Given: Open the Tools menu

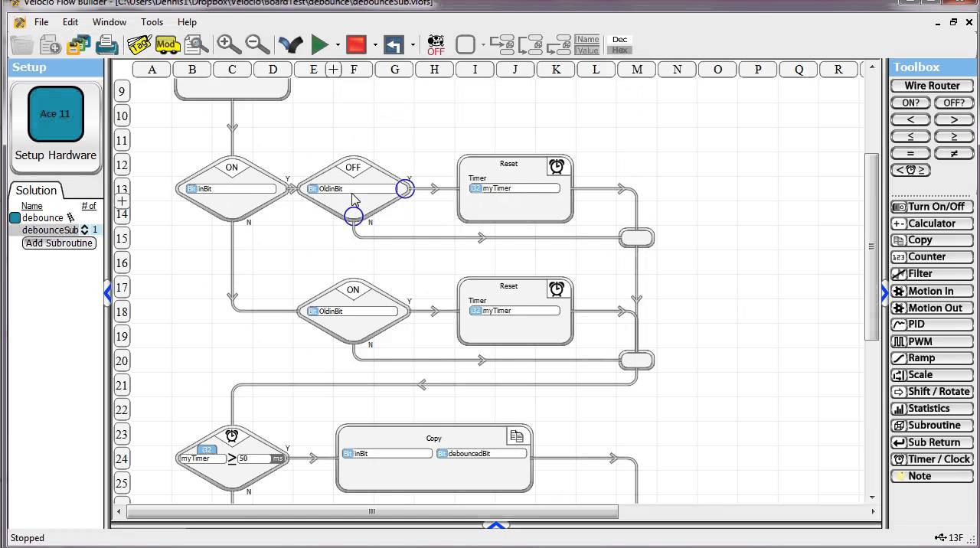Looking at the screenshot, I should tap(152, 22).
